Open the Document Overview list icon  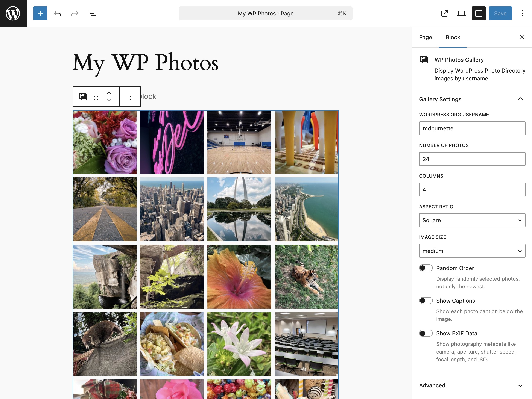92,14
